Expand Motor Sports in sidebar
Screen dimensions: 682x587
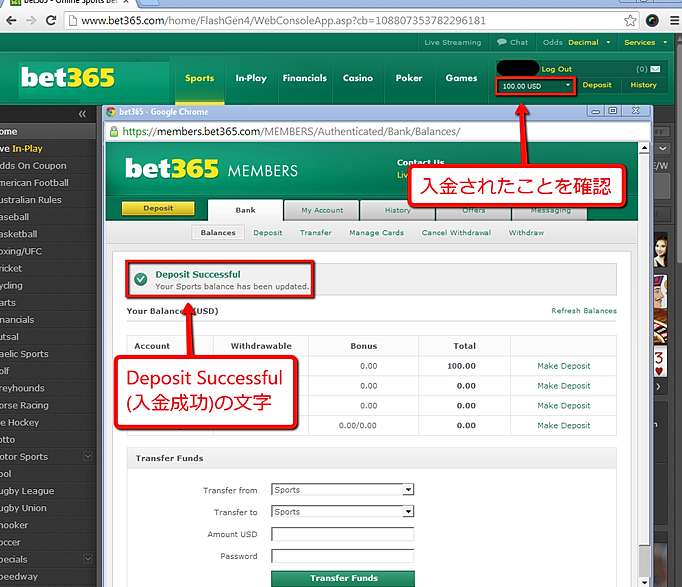[x=88, y=456]
